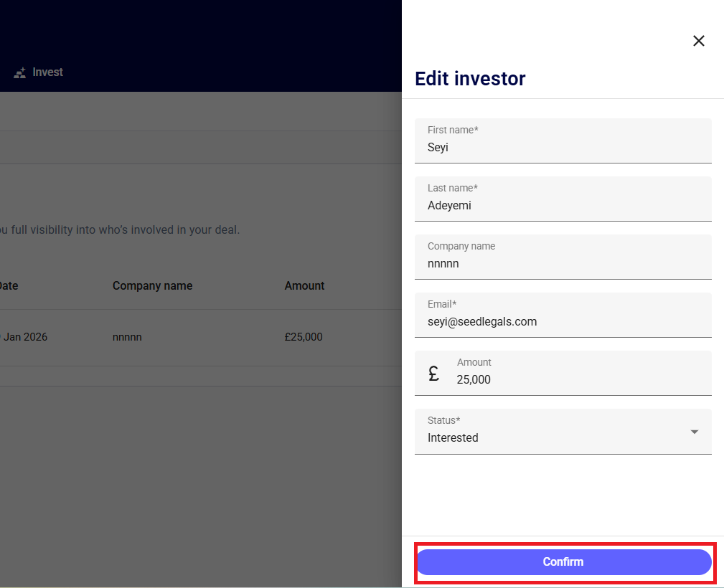Click the Edit investor heading

pyautogui.click(x=470, y=79)
